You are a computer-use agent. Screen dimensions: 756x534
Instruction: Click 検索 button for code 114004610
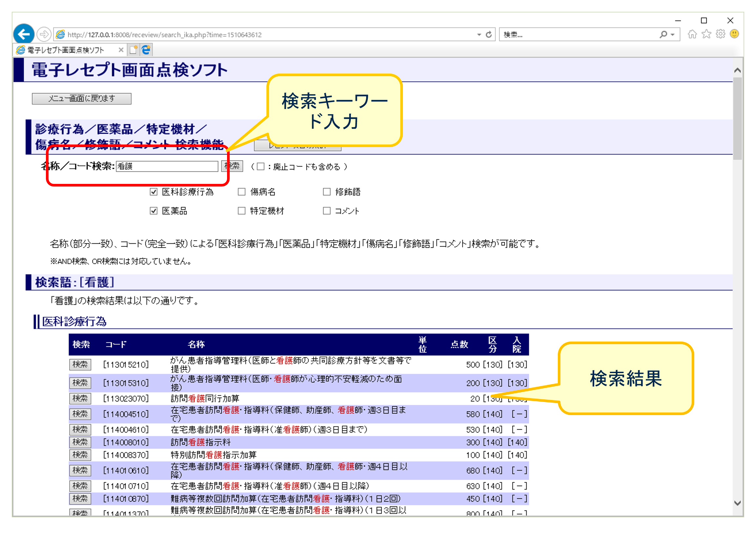(x=80, y=430)
